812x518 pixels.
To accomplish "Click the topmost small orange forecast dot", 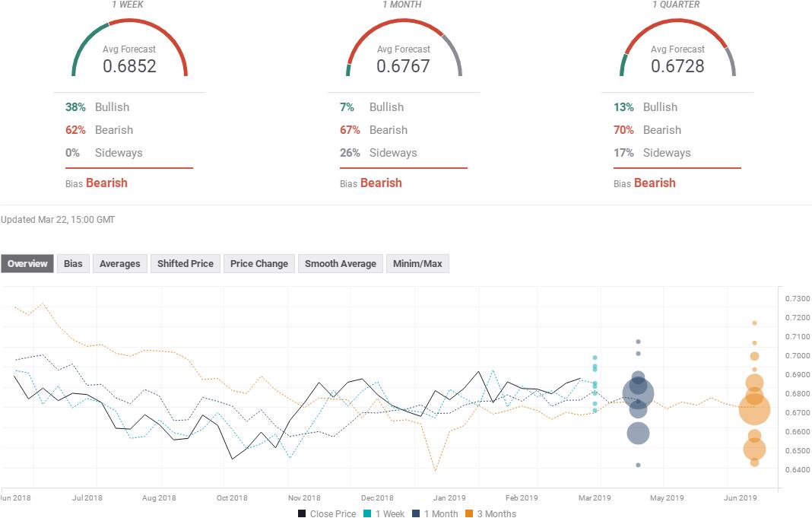I will (754, 323).
